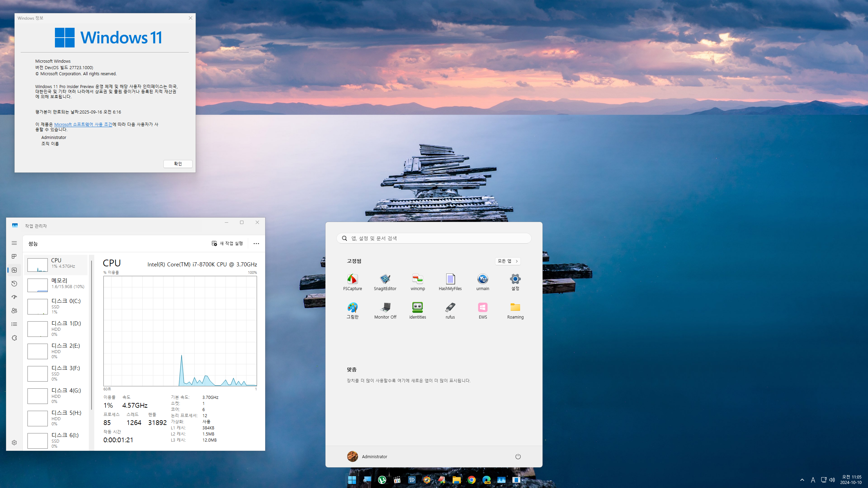Click the Start menu search field

tap(434, 238)
